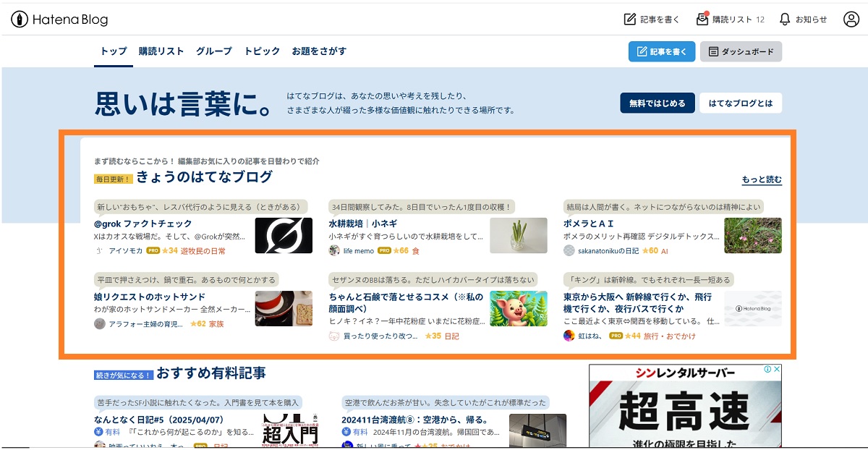Click the 虹はね author avatar
Image resolution: width=868 pixels, height=450 pixels.
[569, 336]
